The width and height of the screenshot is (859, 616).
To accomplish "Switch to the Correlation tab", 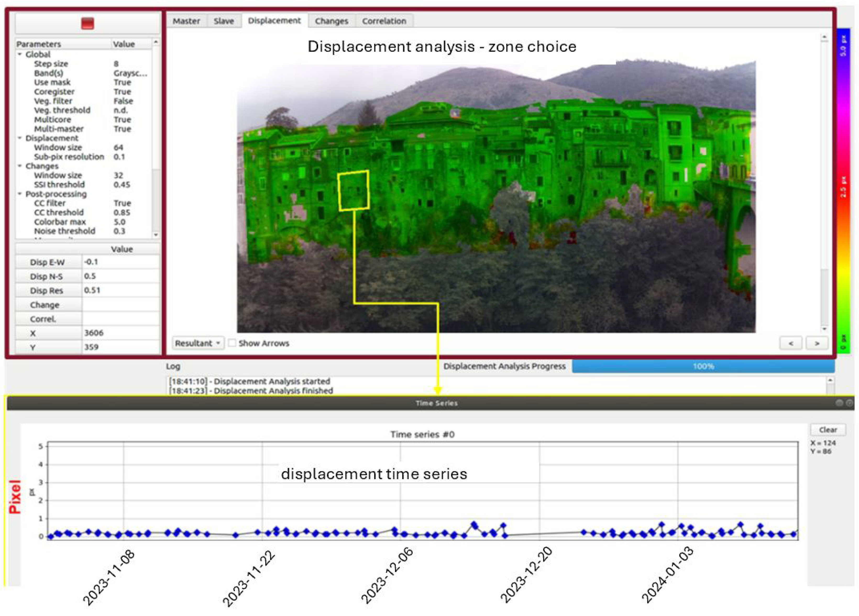I will pos(384,21).
